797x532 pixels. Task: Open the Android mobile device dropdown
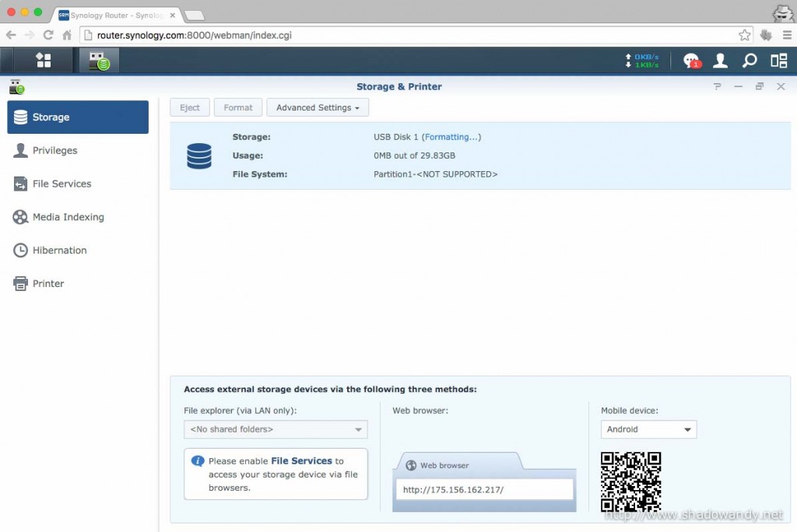coord(648,429)
